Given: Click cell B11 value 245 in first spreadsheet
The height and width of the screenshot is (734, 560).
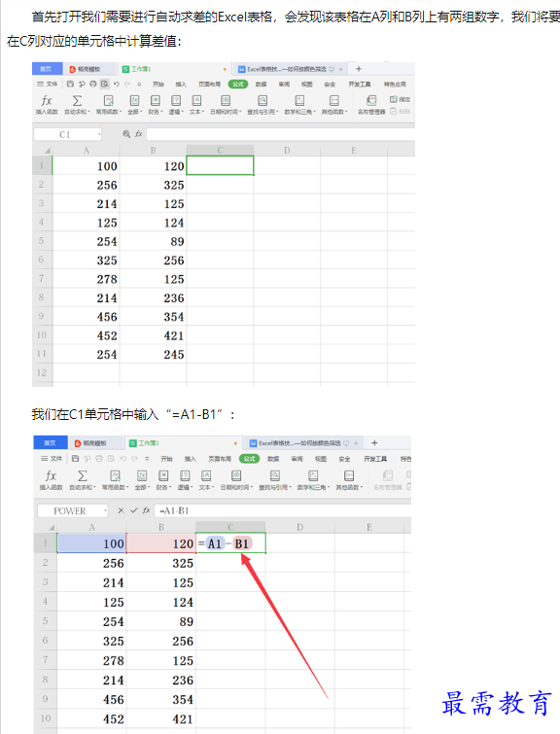Looking at the screenshot, I should 153,354.
